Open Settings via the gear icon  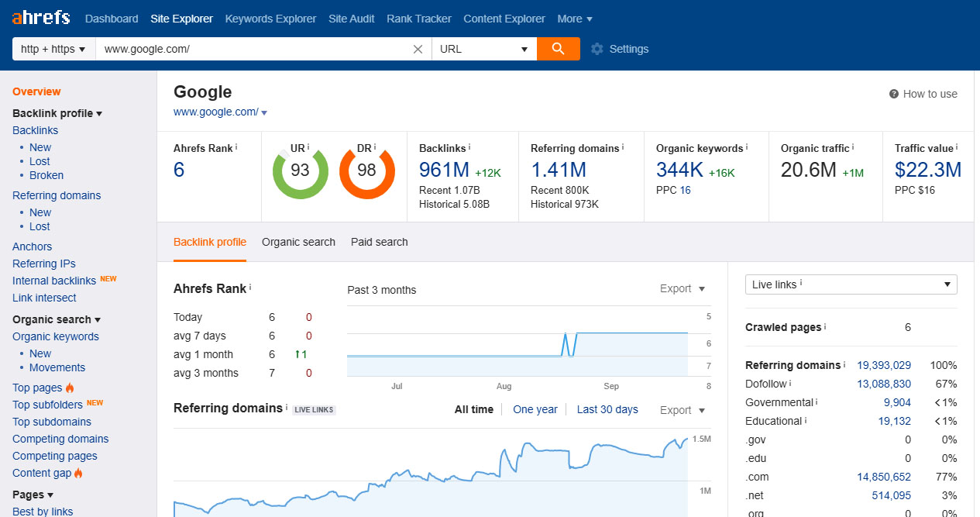[x=597, y=48]
